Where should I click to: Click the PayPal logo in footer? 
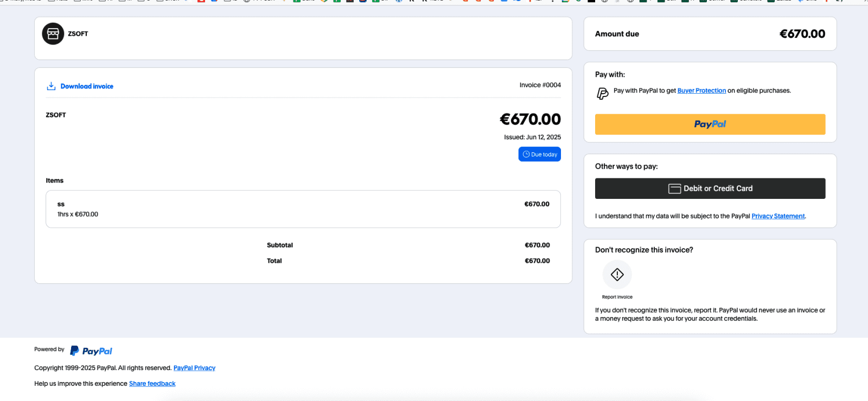(91, 351)
